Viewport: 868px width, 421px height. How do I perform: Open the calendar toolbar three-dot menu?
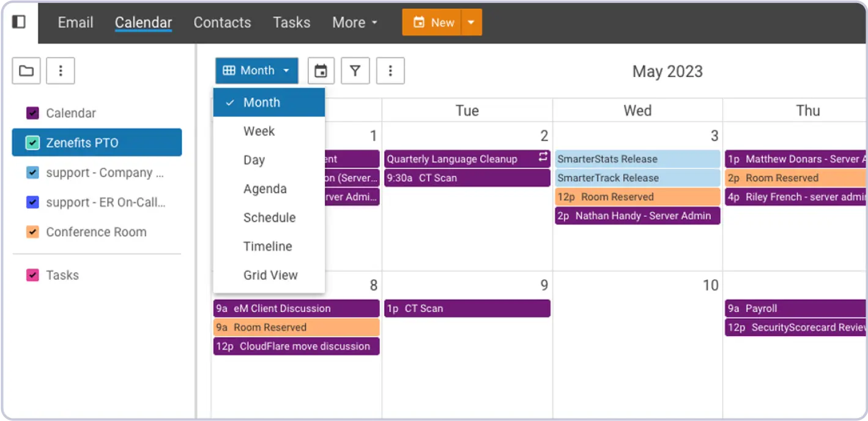pos(390,71)
